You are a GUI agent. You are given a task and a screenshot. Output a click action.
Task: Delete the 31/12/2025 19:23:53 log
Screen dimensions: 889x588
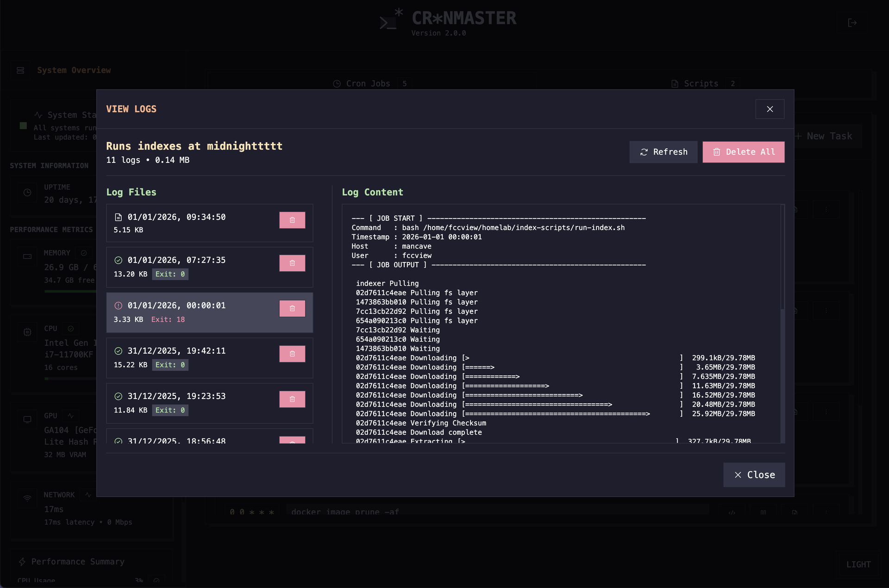coord(292,399)
